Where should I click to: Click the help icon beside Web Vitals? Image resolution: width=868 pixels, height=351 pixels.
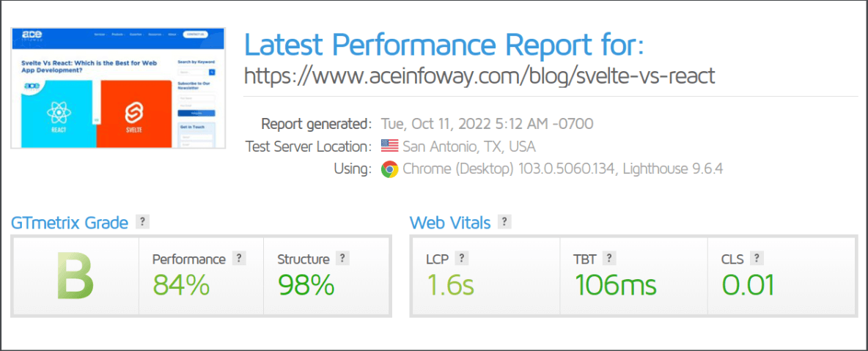(504, 222)
